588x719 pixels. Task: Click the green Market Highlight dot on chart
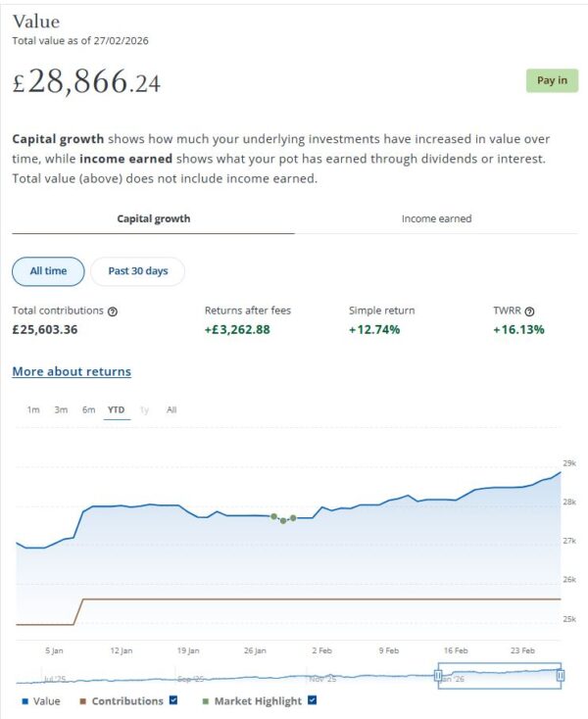tap(283, 520)
